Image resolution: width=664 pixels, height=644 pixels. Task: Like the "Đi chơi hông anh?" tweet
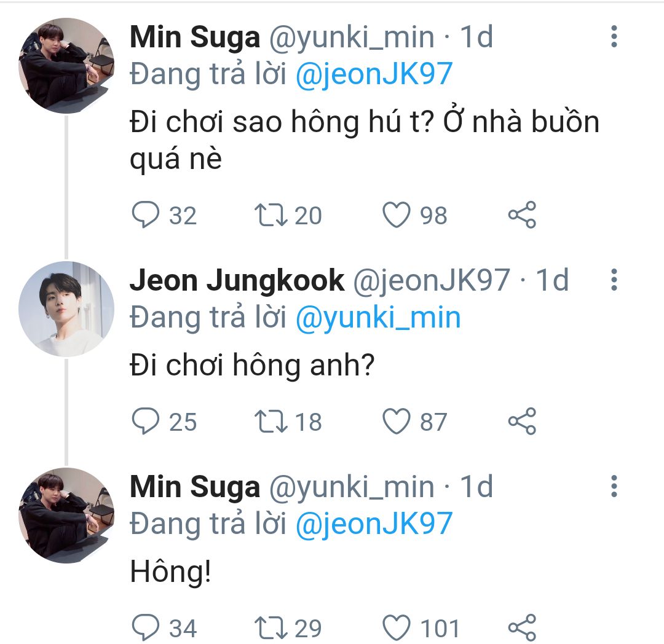click(x=397, y=422)
